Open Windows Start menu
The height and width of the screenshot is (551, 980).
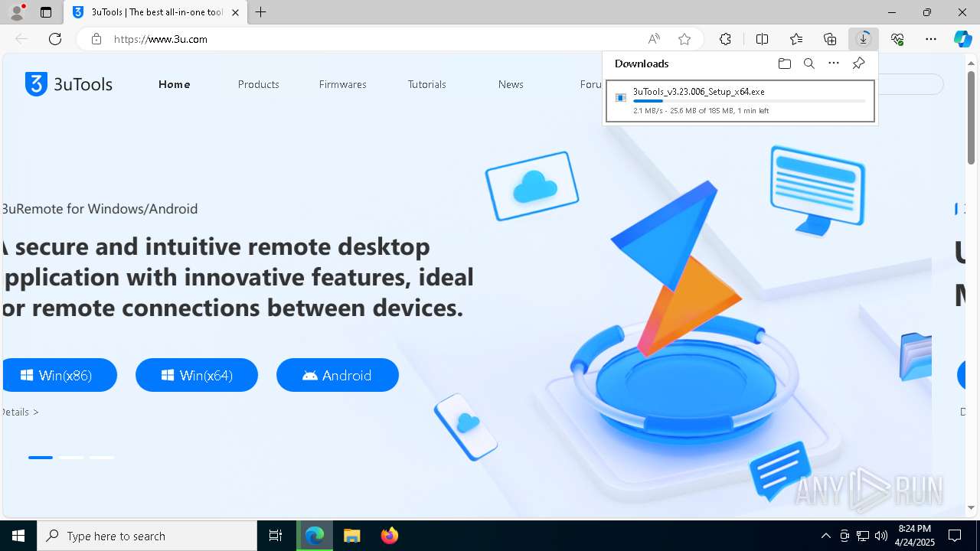point(18,536)
